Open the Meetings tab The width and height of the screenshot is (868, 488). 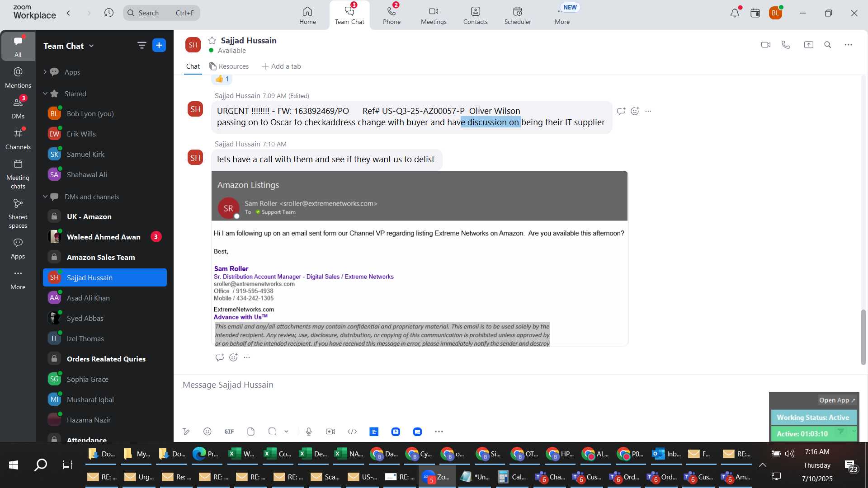(434, 15)
